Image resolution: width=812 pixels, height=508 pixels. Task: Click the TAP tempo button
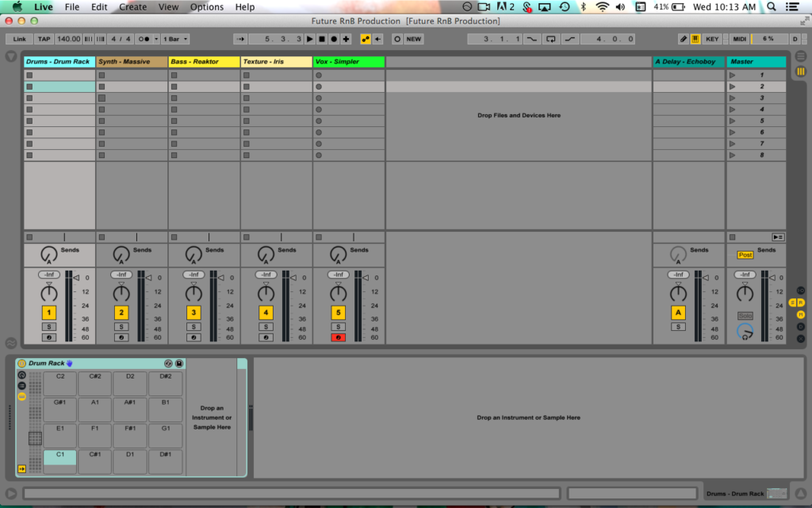click(x=44, y=39)
